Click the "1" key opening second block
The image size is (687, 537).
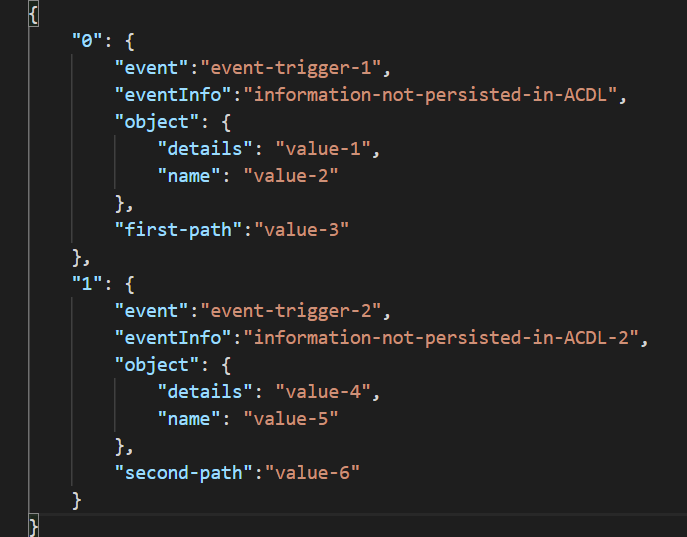click(87, 284)
